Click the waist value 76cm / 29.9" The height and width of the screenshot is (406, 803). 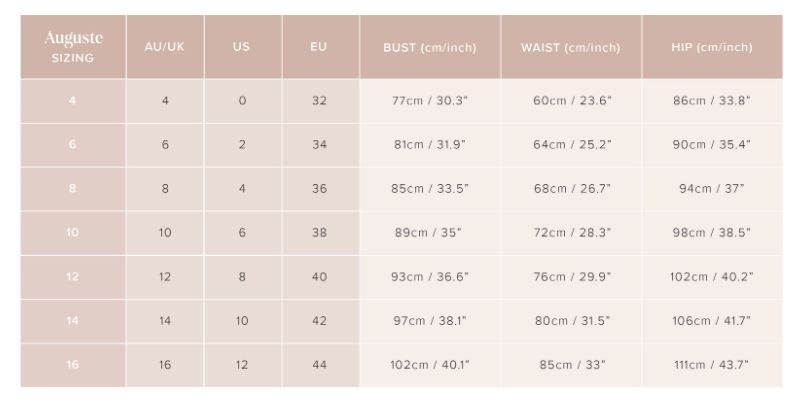571,277
